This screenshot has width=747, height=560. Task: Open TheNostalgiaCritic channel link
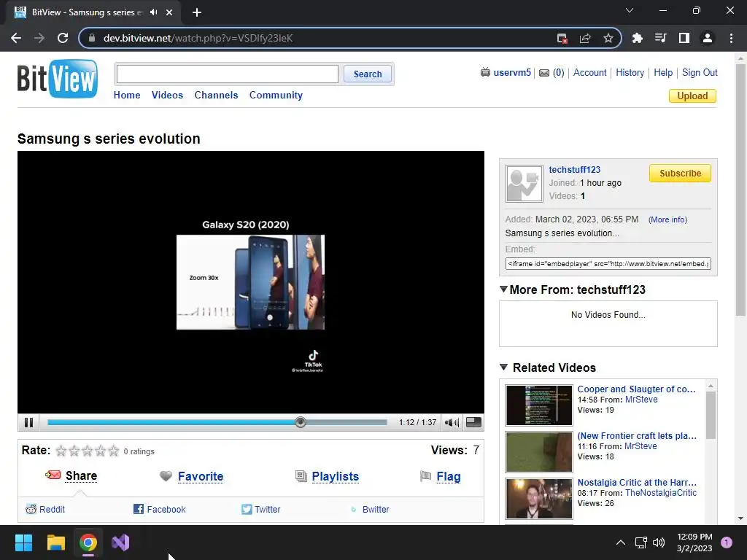(660, 493)
